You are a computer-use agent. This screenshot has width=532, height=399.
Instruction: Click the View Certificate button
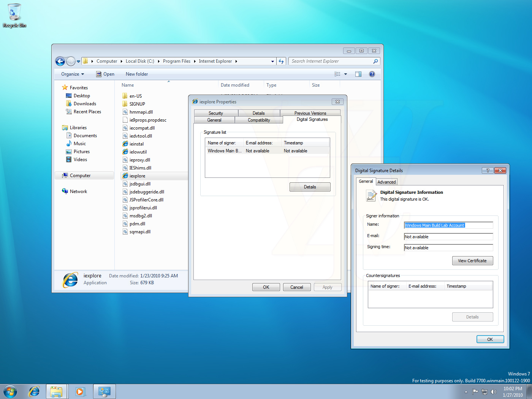click(x=472, y=261)
